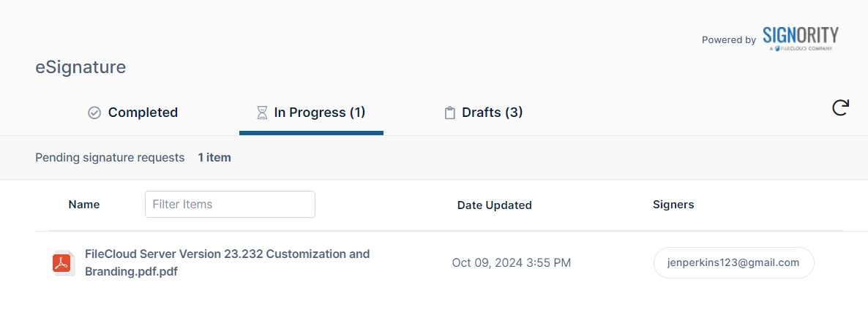Click the clipboard icon beside Drafts

pos(450,113)
